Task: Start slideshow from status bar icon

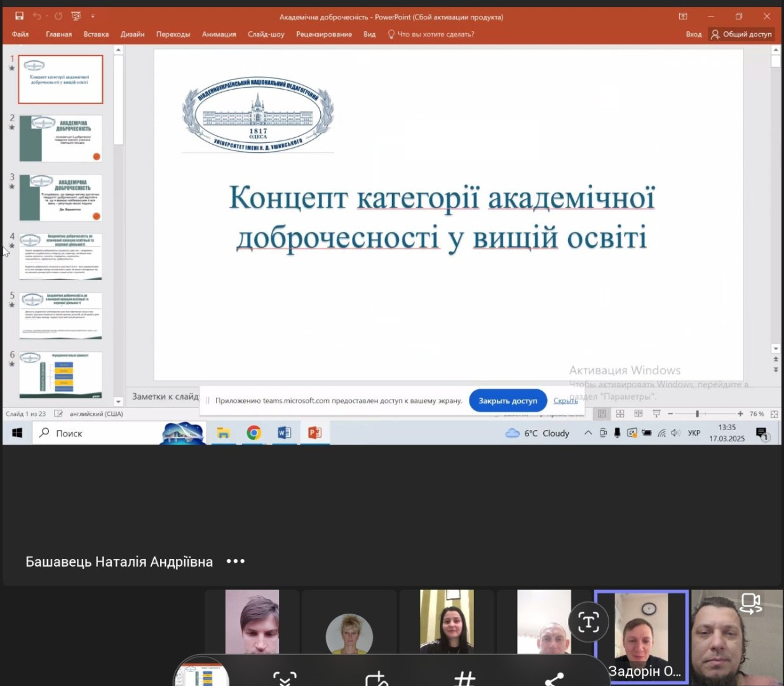Action: pyautogui.click(x=656, y=414)
